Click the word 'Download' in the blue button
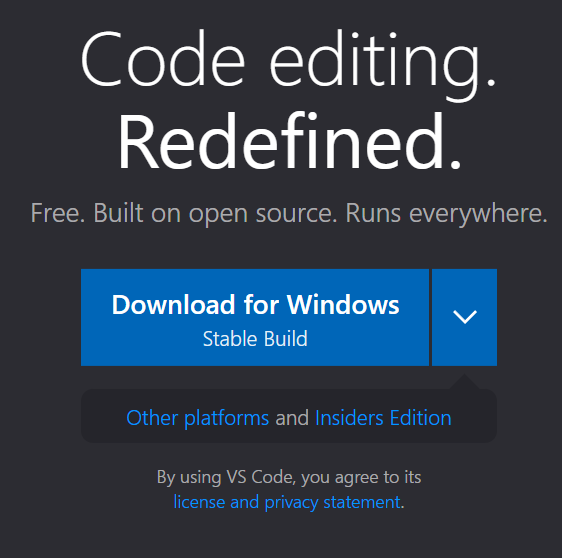562x558 pixels. coord(173,305)
